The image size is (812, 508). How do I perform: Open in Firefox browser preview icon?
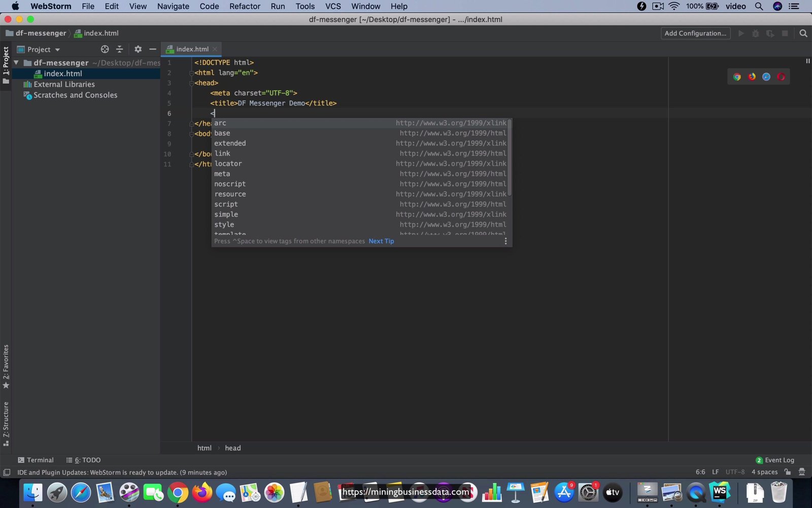pyautogui.click(x=752, y=77)
